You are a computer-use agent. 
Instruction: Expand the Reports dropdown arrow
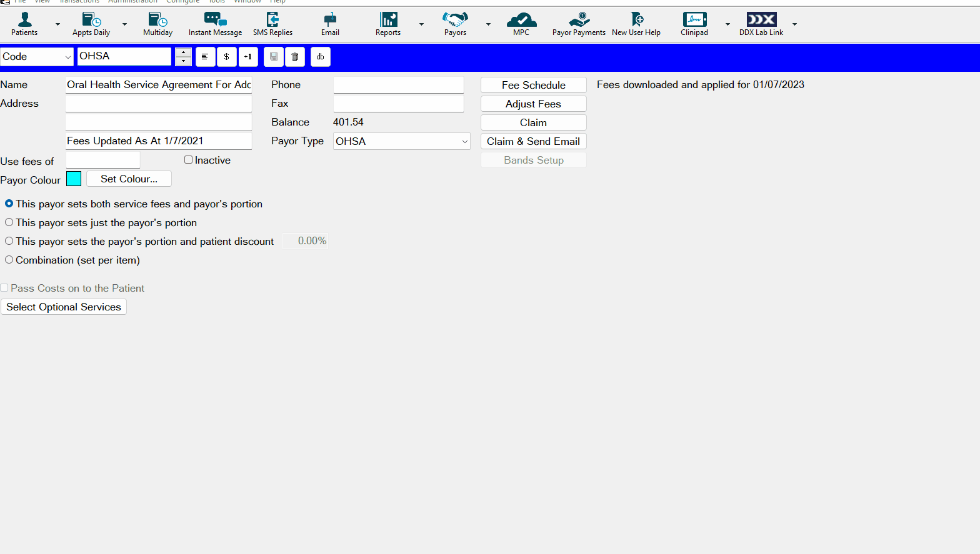pyautogui.click(x=421, y=24)
